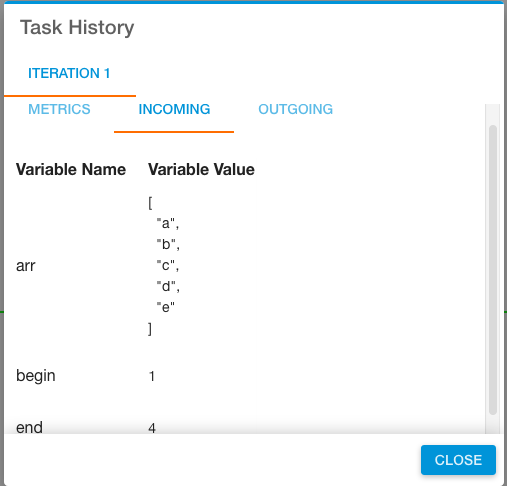Click the "a" array element
Screen dimensions: 507x486
pos(168,223)
